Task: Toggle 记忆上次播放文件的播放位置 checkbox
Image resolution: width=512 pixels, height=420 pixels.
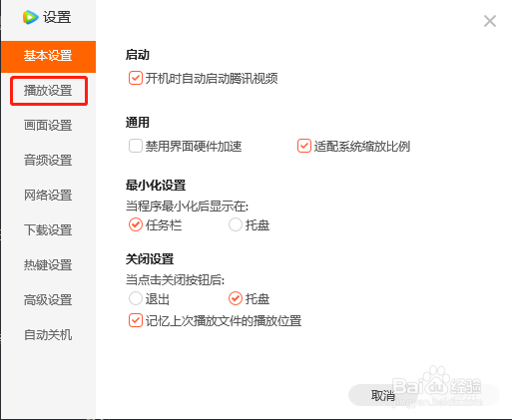Action: pos(136,320)
